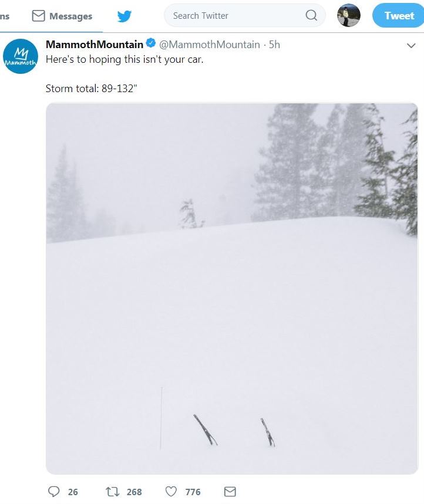Open the profile avatar menu in header

point(348,16)
